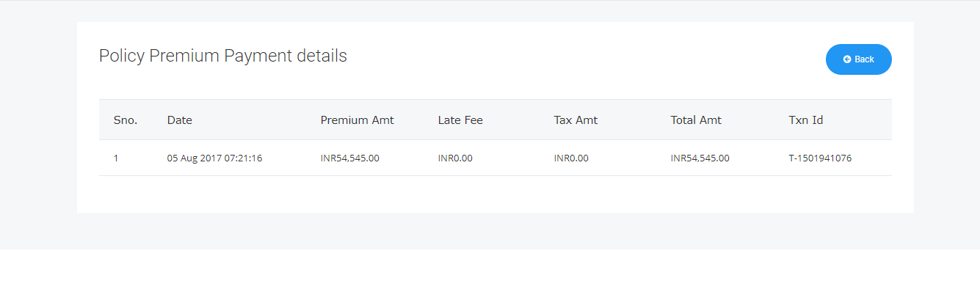Click the Total Amt column header
The height and width of the screenshot is (289, 980).
pyautogui.click(x=696, y=120)
